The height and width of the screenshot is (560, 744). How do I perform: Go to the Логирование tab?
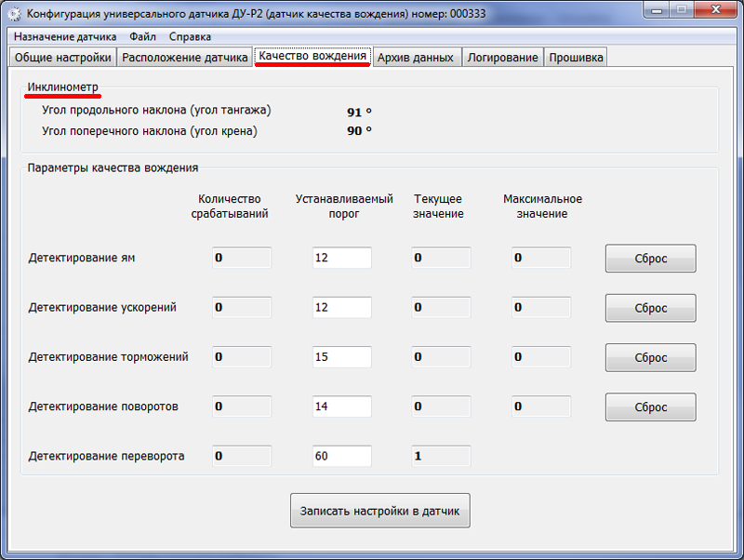[502, 58]
